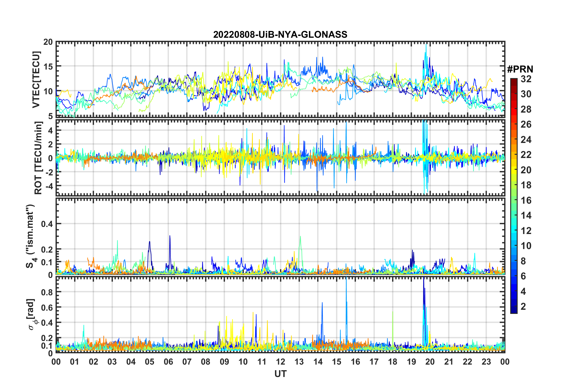Select the "#PRN" colorbar title
This screenshot has height=392, width=561.
point(520,69)
